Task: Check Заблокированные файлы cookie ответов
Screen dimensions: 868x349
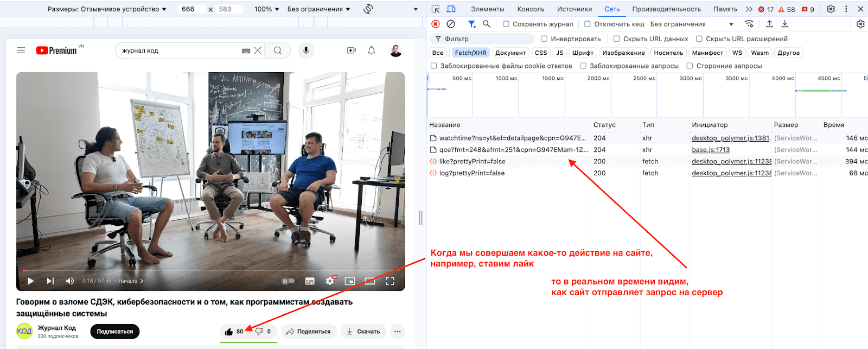Action: [434, 66]
